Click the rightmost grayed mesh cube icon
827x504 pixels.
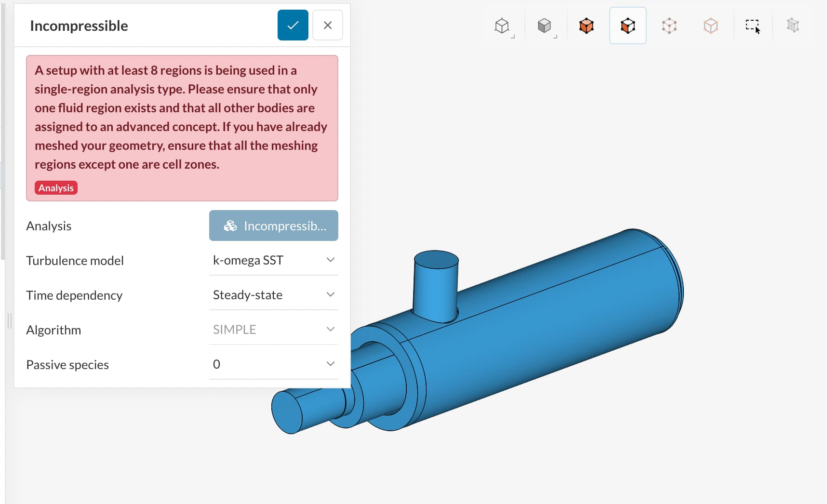[x=793, y=26]
